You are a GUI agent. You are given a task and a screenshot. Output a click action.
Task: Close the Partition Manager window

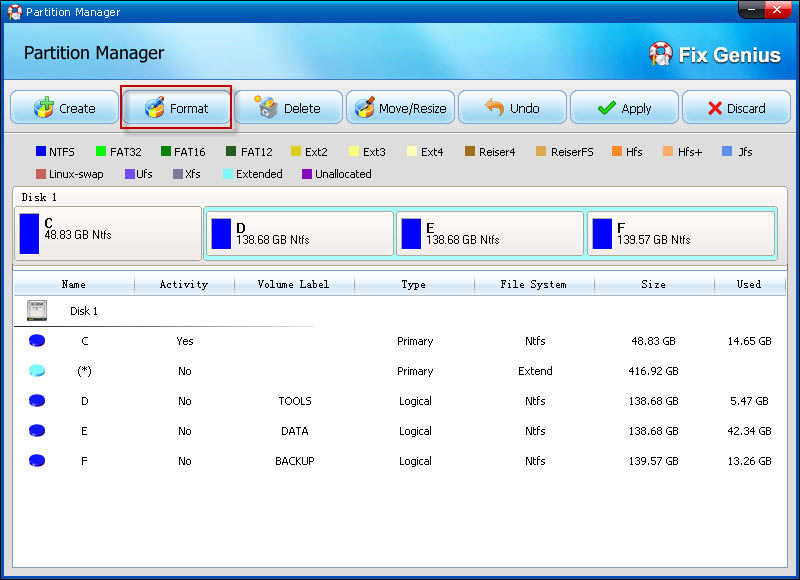click(x=777, y=10)
